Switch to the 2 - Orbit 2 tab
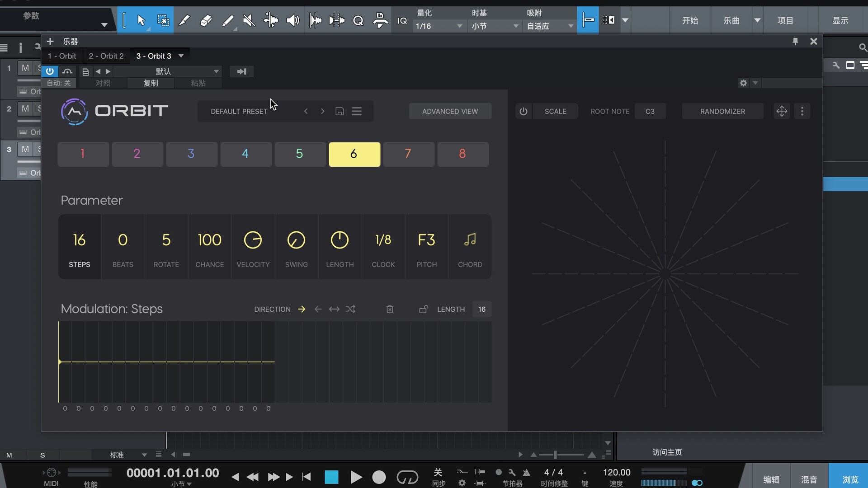Viewport: 868px width, 488px height. click(106, 56)
